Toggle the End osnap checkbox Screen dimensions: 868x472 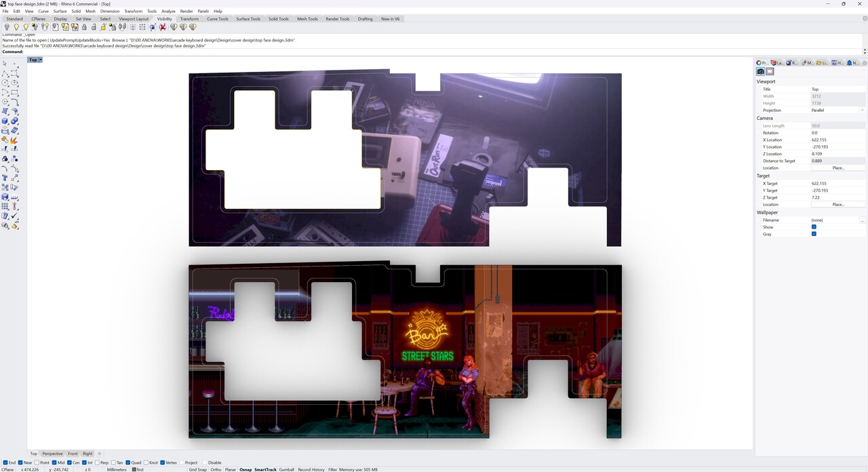(x=5, y=463)
